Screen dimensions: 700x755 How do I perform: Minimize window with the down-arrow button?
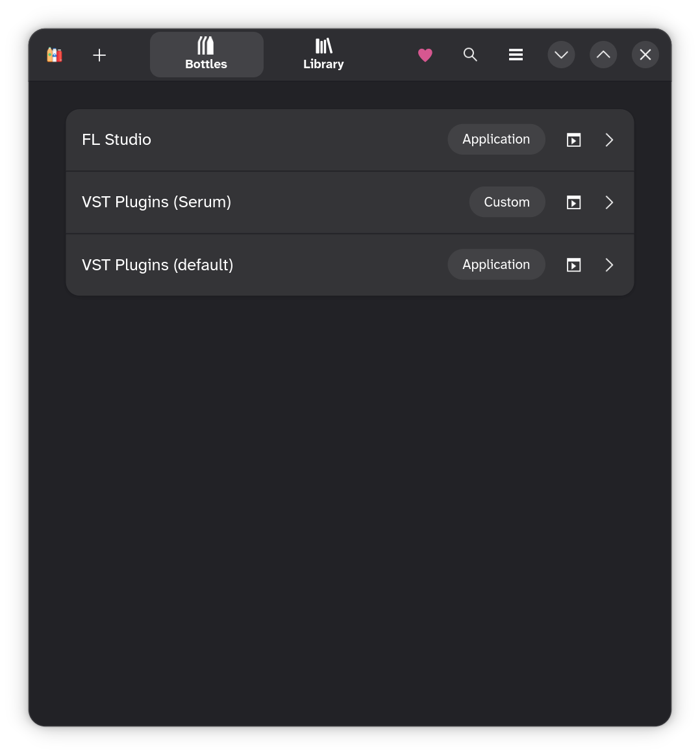[561, 55]
